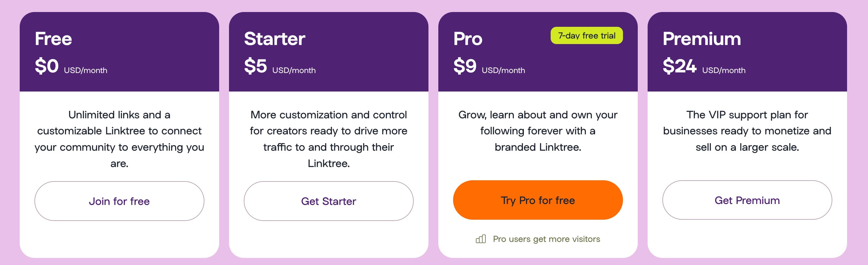Click the $9 price on the Pro card
This screenshot has height=265, width=868.
pyautogui.click(x=465, y=67)
